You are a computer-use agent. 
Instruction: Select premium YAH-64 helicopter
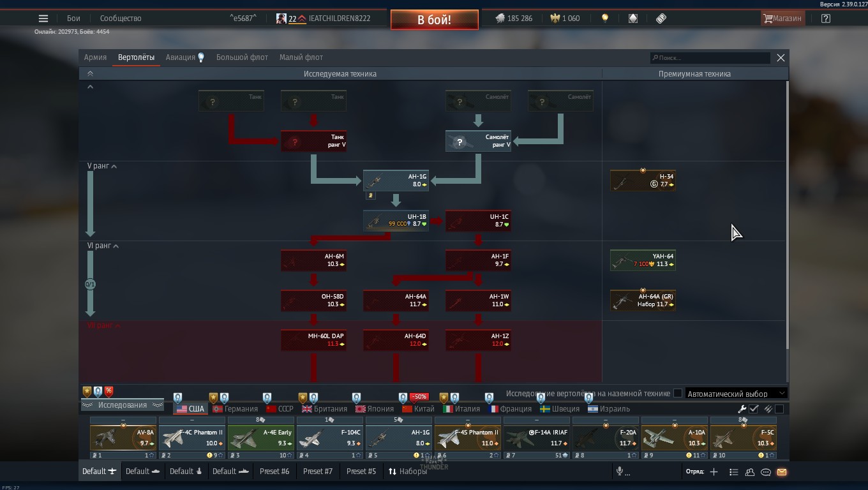[x=643, y=260]
